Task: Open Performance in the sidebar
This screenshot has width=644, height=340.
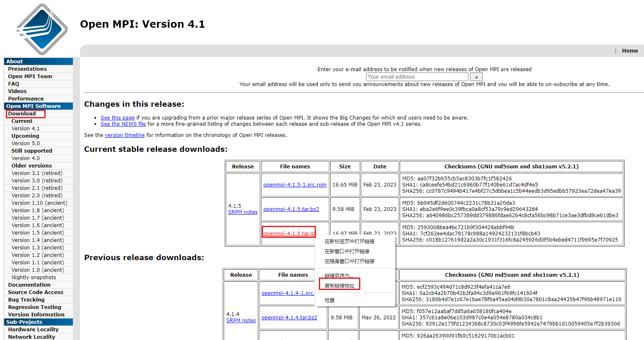Action: click(26, 99)
